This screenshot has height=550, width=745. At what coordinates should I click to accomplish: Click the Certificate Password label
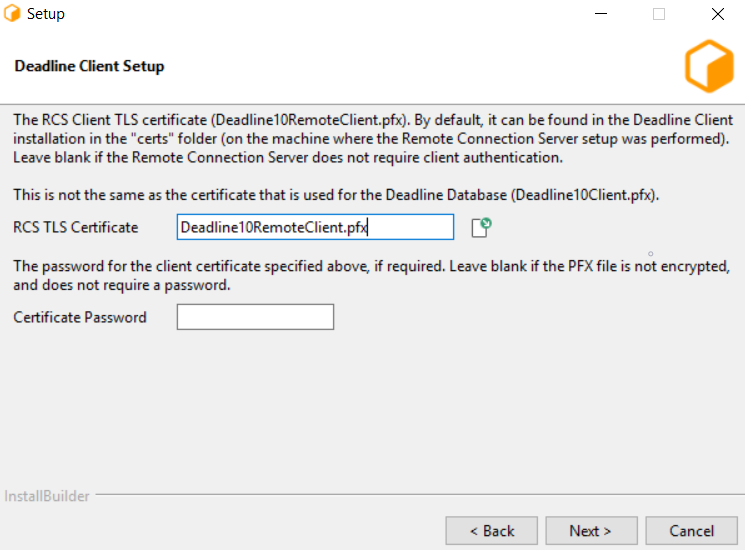(80, 317)
